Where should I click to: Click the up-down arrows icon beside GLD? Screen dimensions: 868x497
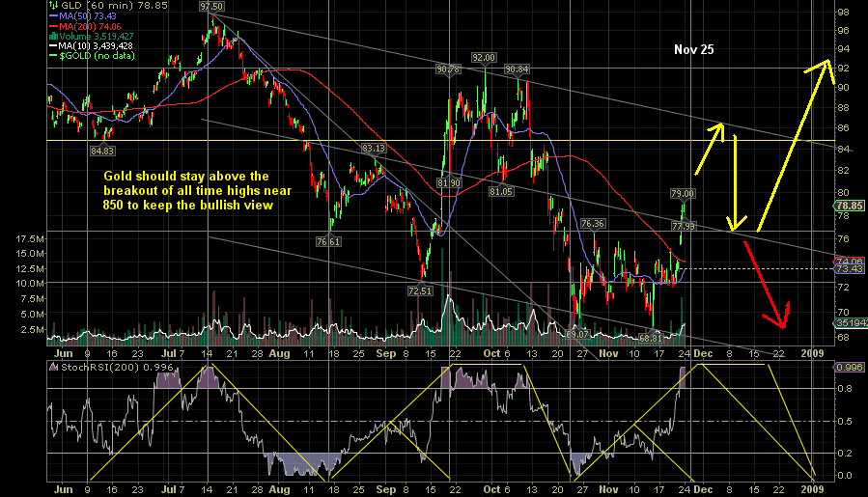[53, 5]
